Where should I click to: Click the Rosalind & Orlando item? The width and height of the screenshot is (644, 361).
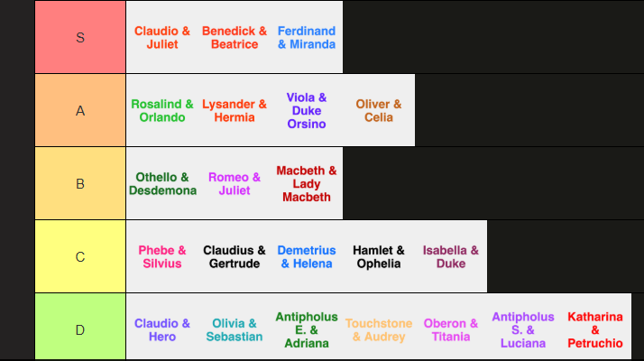click(162, 111)
